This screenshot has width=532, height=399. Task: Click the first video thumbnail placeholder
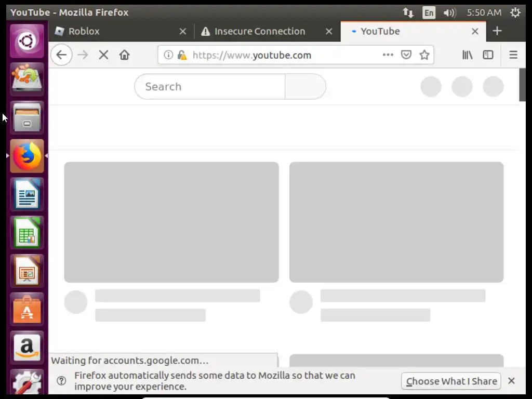coord(171,222)
